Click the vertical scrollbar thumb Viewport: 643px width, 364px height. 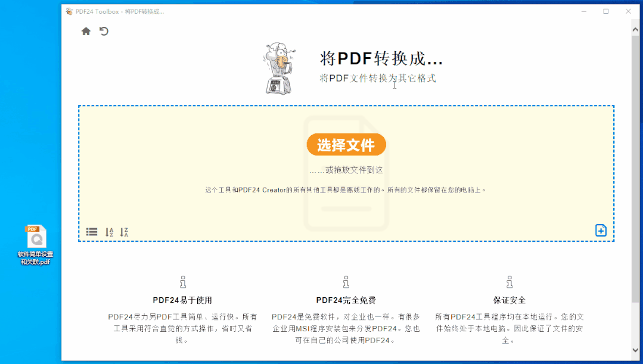click(635, 169)
